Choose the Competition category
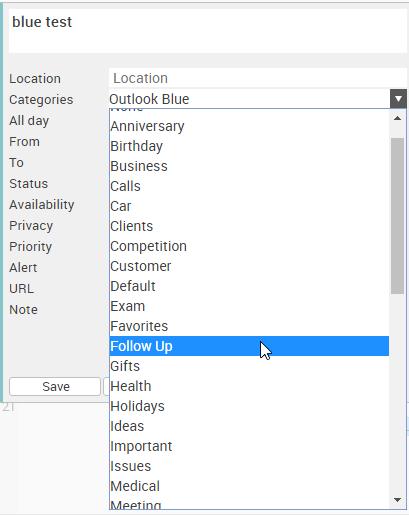Viewport: 409px width, 515px height. click(249, 246)
